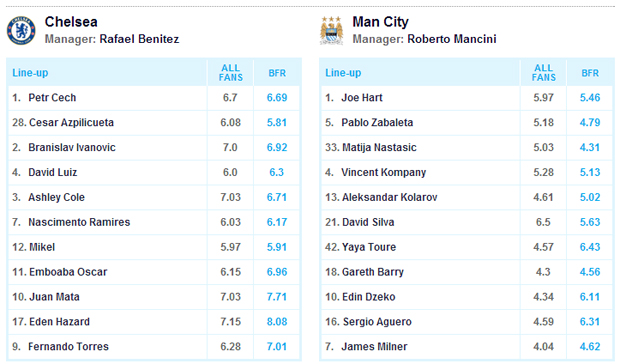Select manager name Rafael Benitez
The height and width of the screenshot is (364, 620).
point(139,39)
